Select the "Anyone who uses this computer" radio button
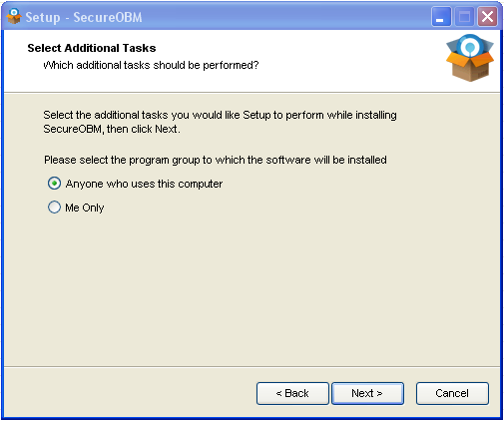This screenshot has height=421, width=504. (x=54, y=184)
